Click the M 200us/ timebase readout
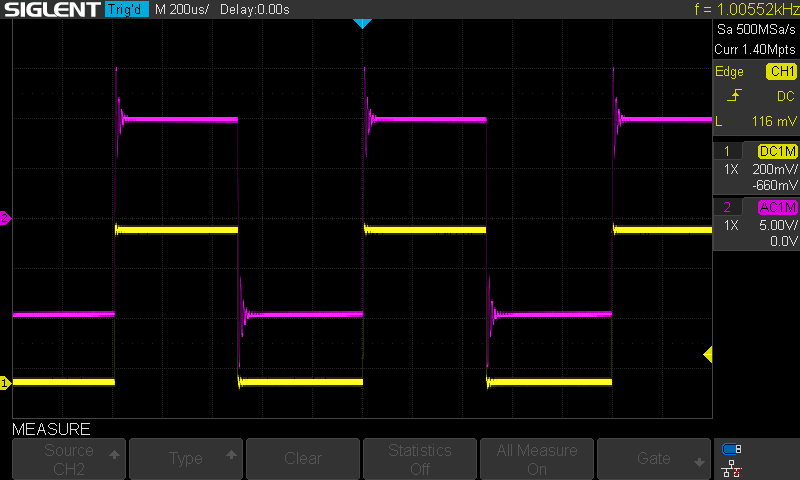The image size is (800, 480). [x=182, y=9]
